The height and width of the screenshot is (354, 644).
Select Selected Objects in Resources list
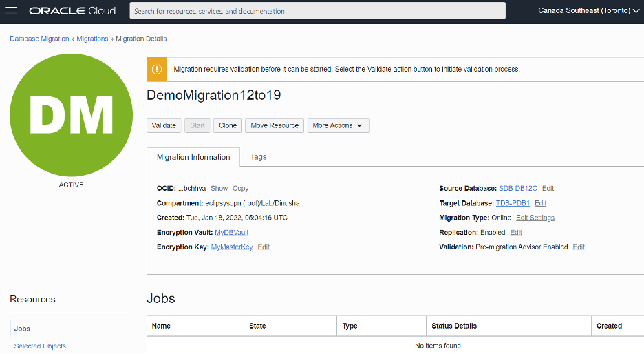point(40,346)
